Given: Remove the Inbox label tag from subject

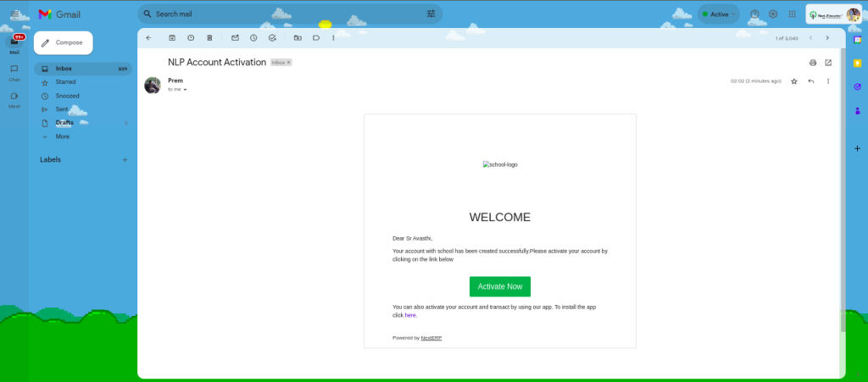Looking at the screenshot, I should coord(289,63).
